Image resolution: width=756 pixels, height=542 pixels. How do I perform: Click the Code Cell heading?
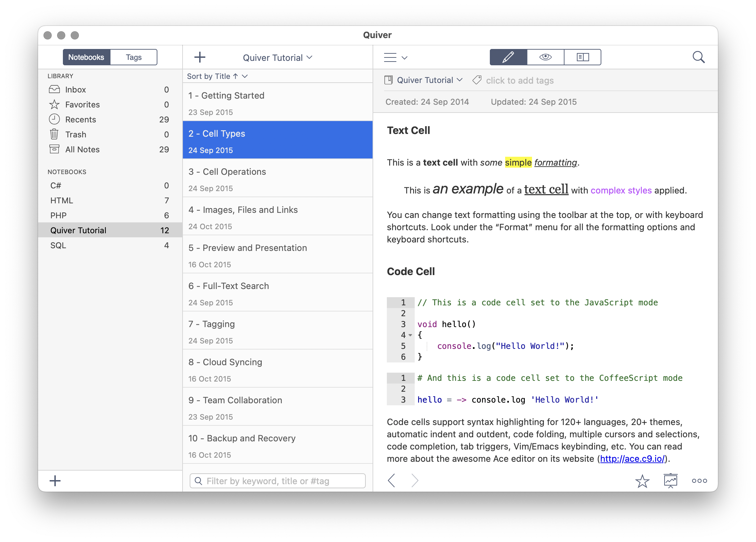(411, 271)
